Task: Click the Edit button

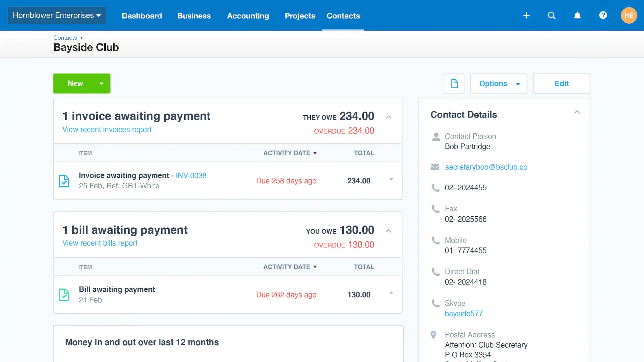Action: coord(561,83)
